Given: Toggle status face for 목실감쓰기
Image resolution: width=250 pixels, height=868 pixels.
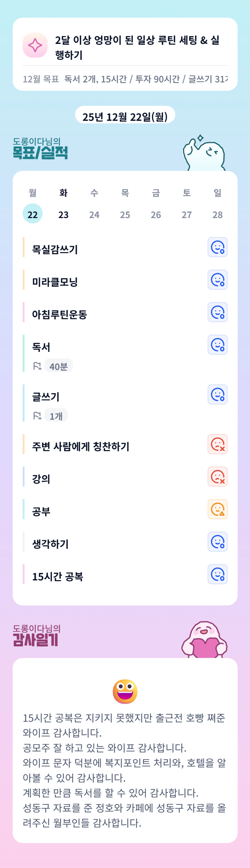Looking at the screenshot, I should pyautogui.click(x=217, y=247).
